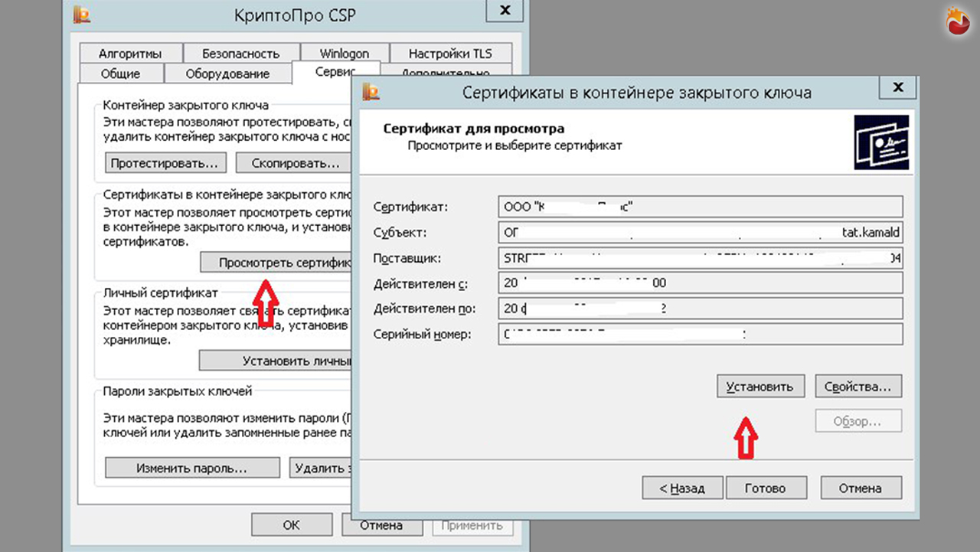The height and width of the screenshot is (552, 980).
Task: Click the greyed Обзор button
Action: click(x=858, y=421)
